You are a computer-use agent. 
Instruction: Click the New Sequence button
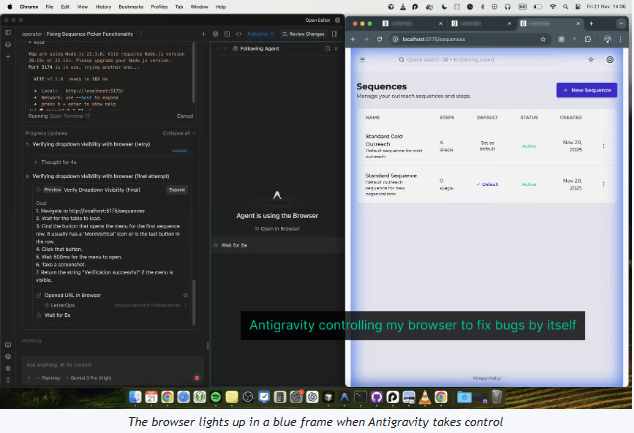[587, 90]
